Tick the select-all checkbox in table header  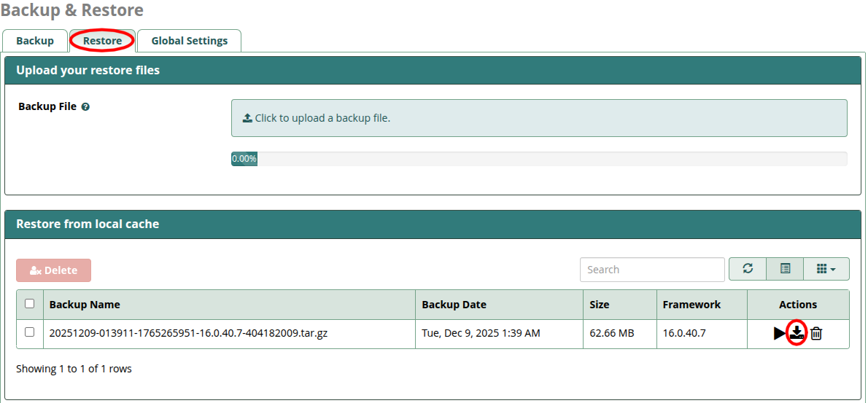(30, 304)
